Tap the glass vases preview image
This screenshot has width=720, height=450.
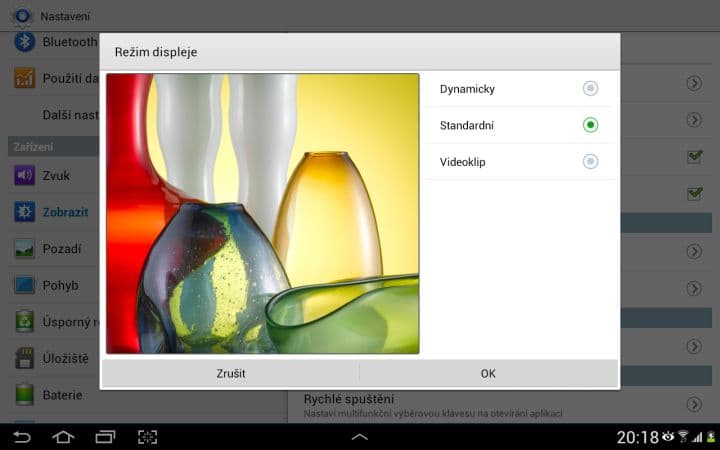click(x=262, y=213)
